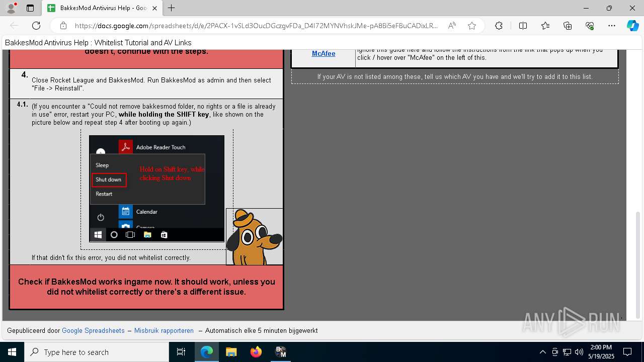Click the address bar URL
Screen dimensions: 644x362
pos(256,26)
